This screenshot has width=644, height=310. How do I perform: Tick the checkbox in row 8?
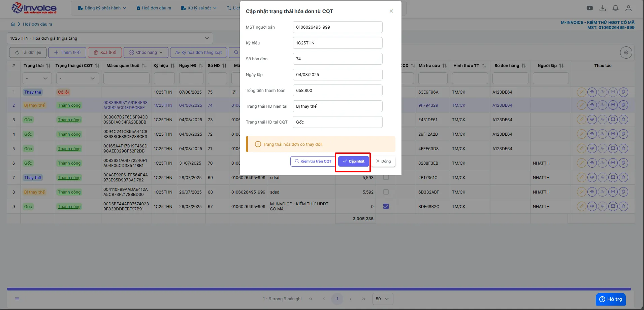[x=386, y=192]
